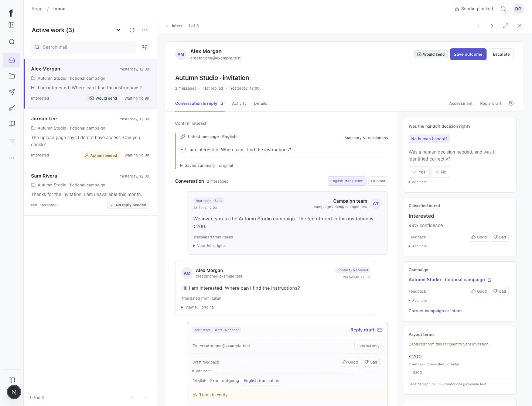Screen dimensions: 532x406
Task: Open the more options menu beside refresh
Action: point(144,30)
